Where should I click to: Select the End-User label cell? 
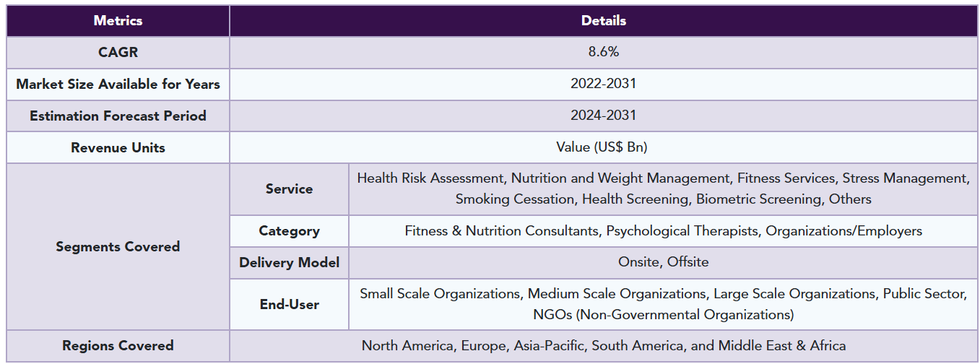[x=289, y=305]
